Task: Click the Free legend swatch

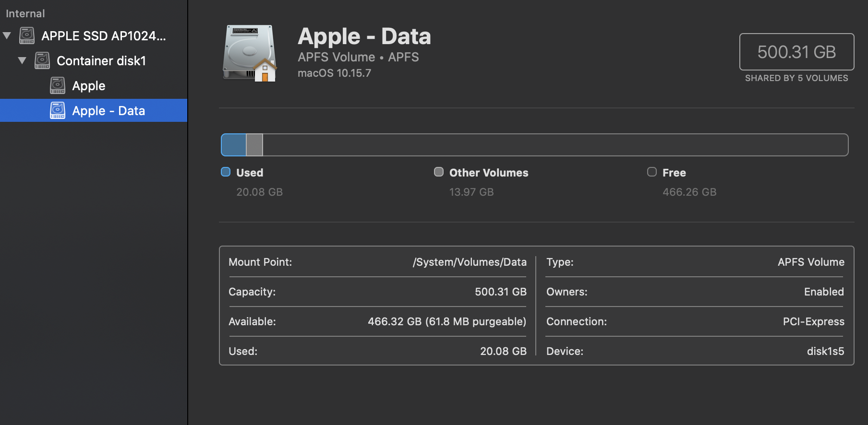Action: (651, 172)
